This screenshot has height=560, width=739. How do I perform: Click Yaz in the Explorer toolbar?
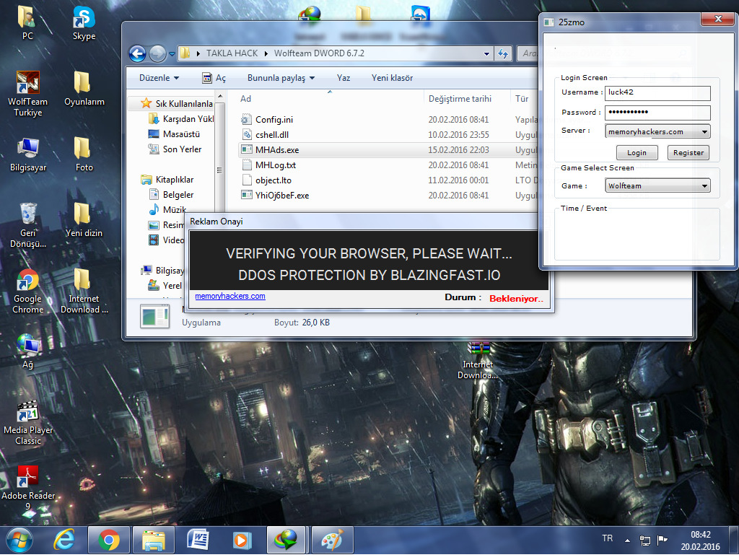point(344,78)
